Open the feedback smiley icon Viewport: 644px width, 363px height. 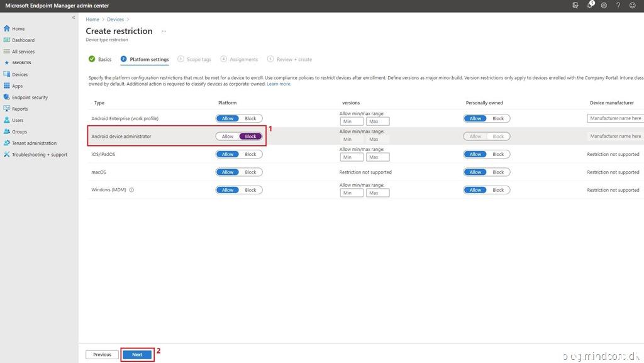pos(633,6)
